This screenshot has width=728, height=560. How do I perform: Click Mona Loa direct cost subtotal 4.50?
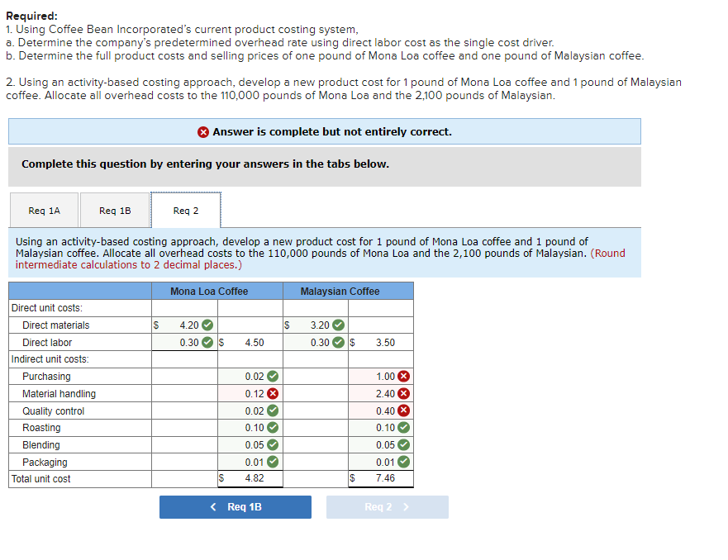point(250,343)
